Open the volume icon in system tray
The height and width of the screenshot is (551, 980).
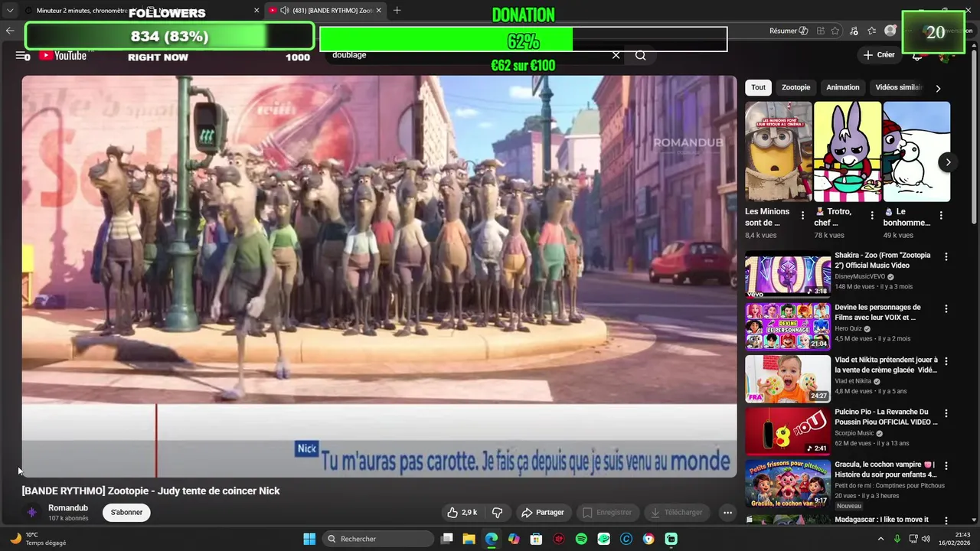tap(926, 539)
